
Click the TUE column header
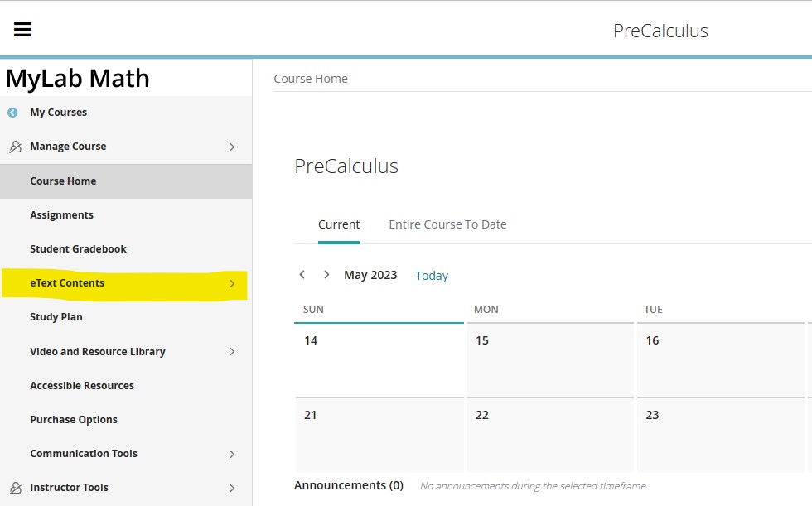pos(653,310)
